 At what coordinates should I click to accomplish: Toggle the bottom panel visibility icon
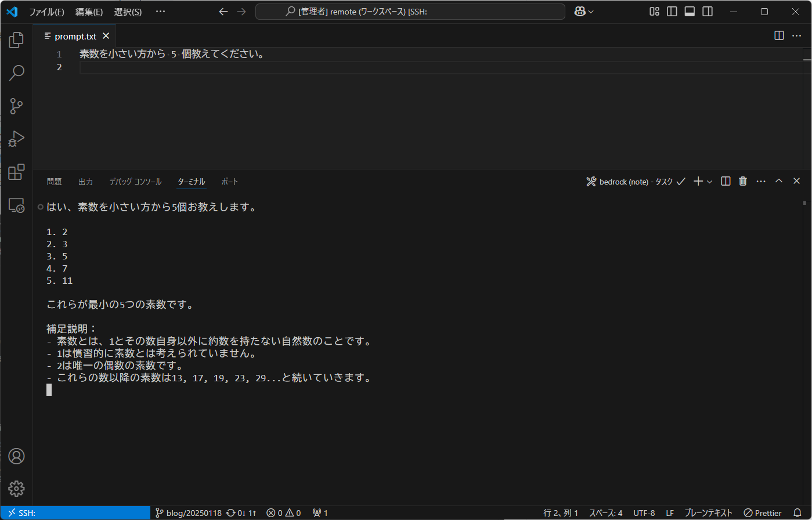(x=690, y=11)
